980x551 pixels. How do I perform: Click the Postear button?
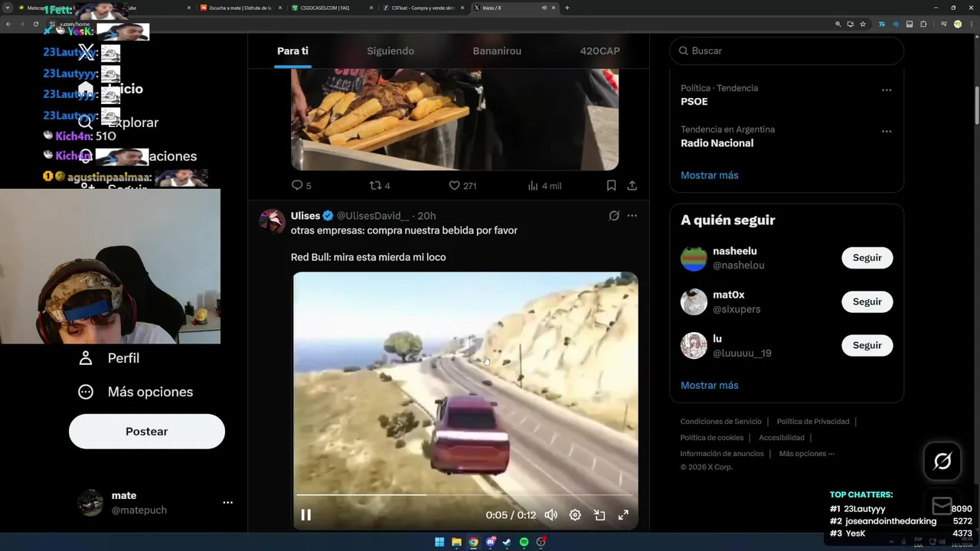tap(147, 432)
